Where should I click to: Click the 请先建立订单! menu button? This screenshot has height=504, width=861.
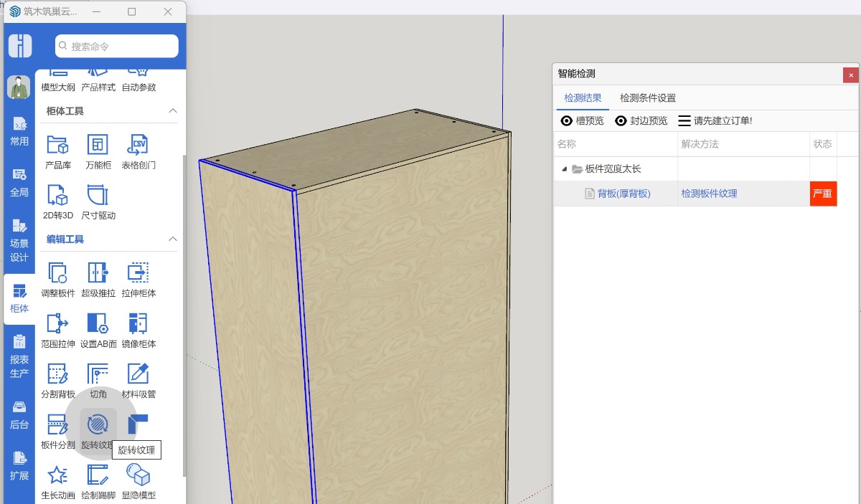coord(715,120)
